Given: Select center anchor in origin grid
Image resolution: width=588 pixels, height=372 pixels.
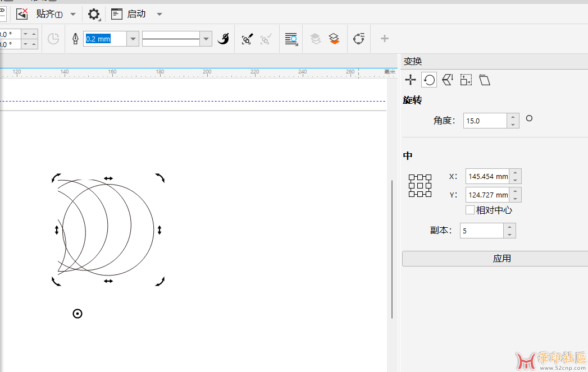Looking at the screenshot, I should [x=420, y=185].
